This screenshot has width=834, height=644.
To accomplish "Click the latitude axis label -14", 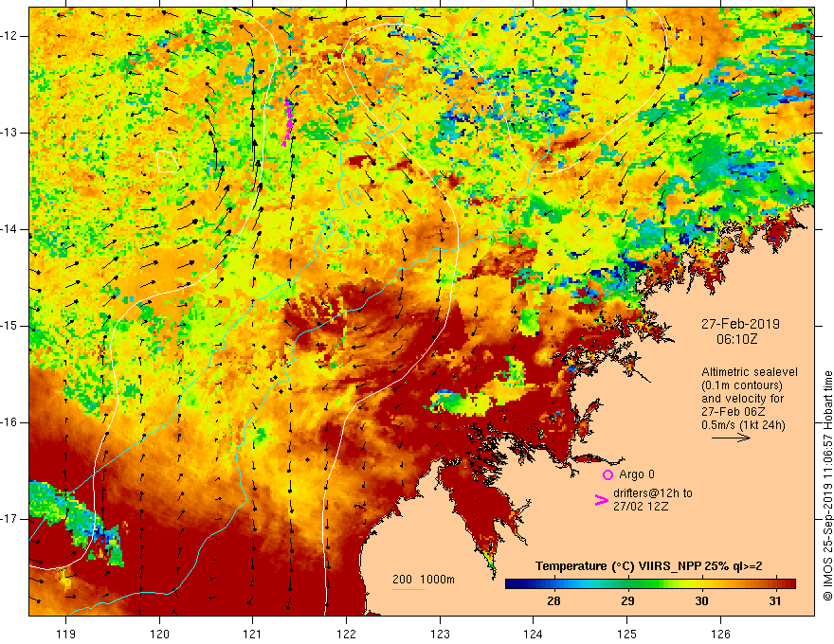I will point(10,229).
